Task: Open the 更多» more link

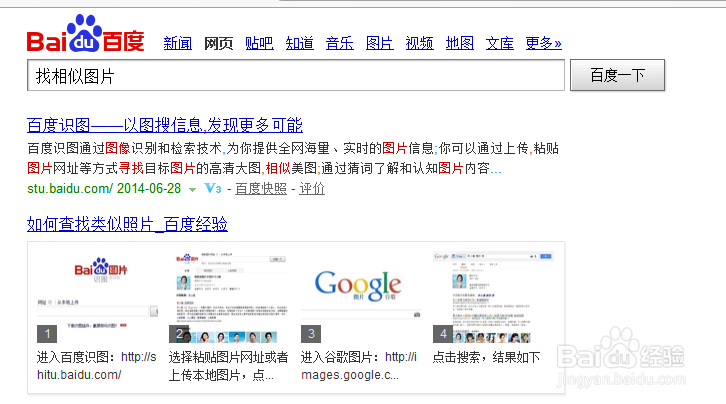Action: pos(544,44)
